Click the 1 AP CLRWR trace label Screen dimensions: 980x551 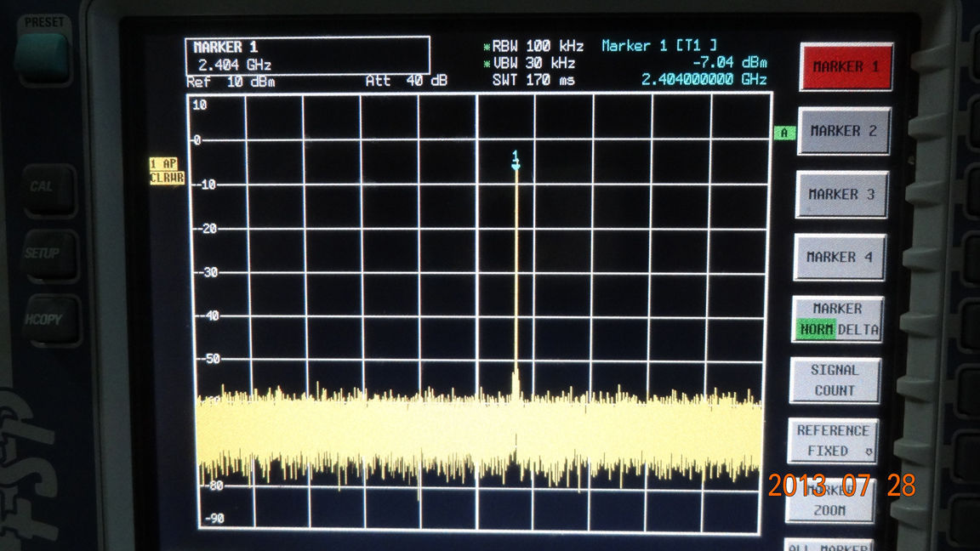click(x=166, y=171)
